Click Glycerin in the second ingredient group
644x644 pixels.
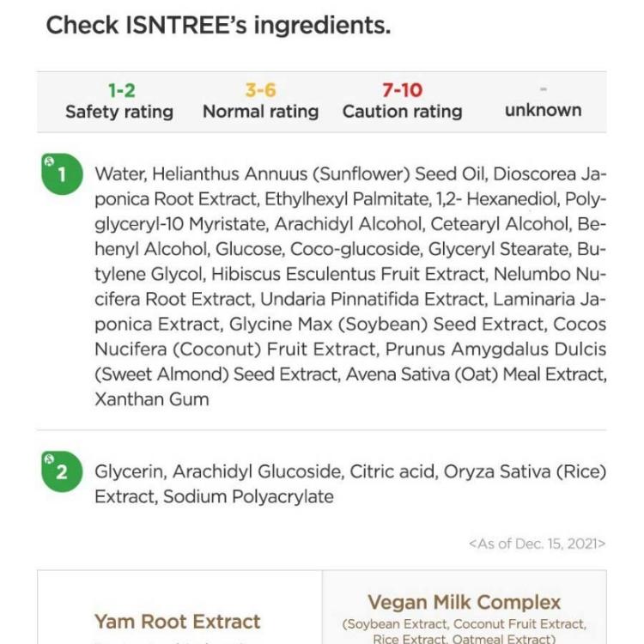[131, 471]
